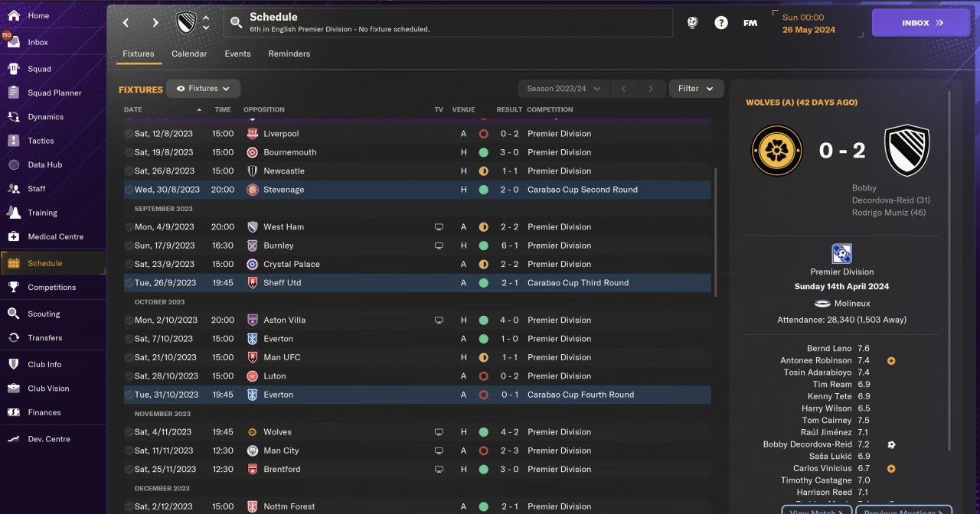
Task: Open the Medical Centre sidebar icon
Action: [14, 236]
